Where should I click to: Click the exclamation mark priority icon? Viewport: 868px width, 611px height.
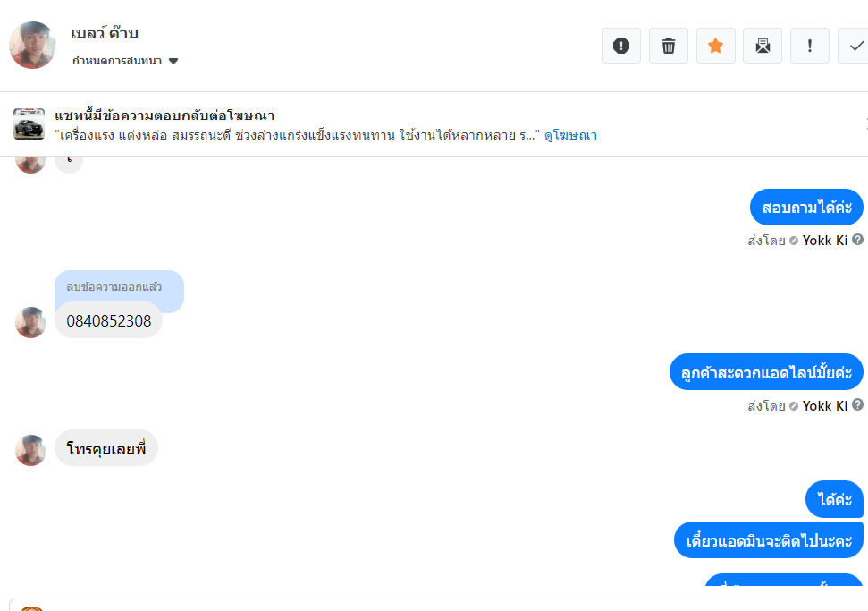click(810, 46)
